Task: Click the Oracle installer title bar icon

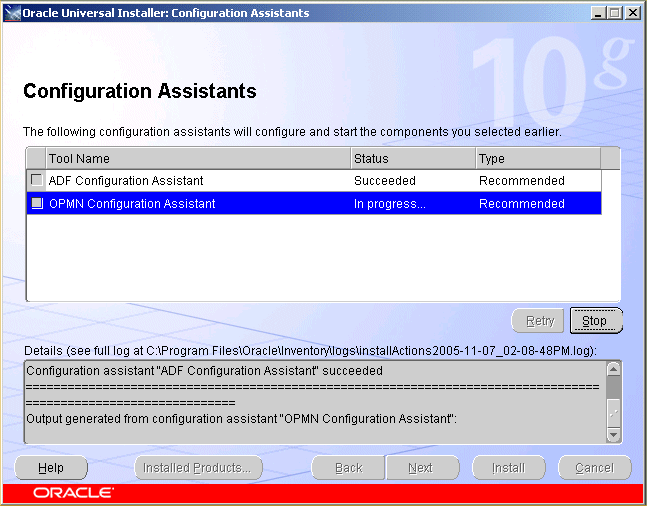Action: pos(12,13)
